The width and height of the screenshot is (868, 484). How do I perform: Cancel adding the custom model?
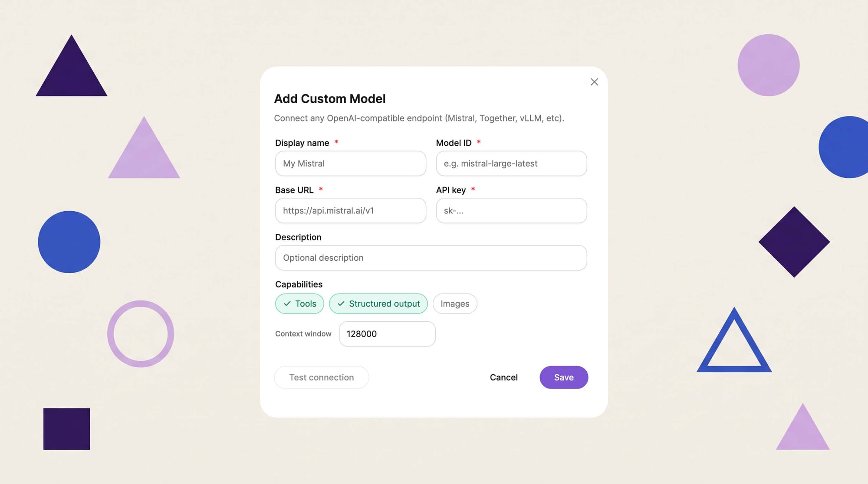(x=503, y=377)
